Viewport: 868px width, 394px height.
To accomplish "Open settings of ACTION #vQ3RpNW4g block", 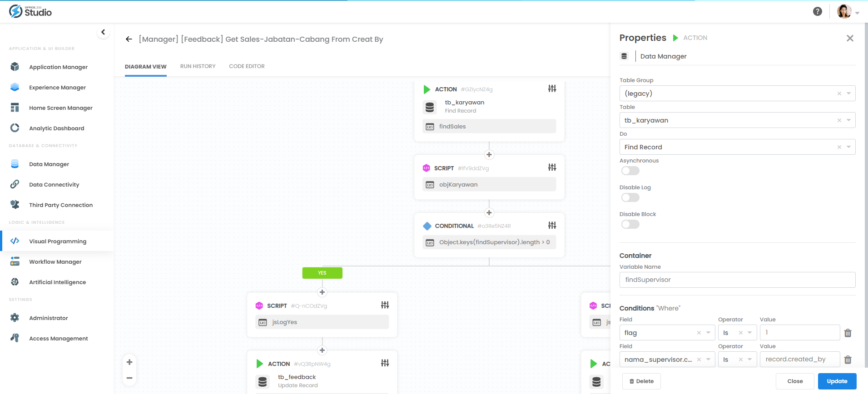I will (x=385, y=363).
